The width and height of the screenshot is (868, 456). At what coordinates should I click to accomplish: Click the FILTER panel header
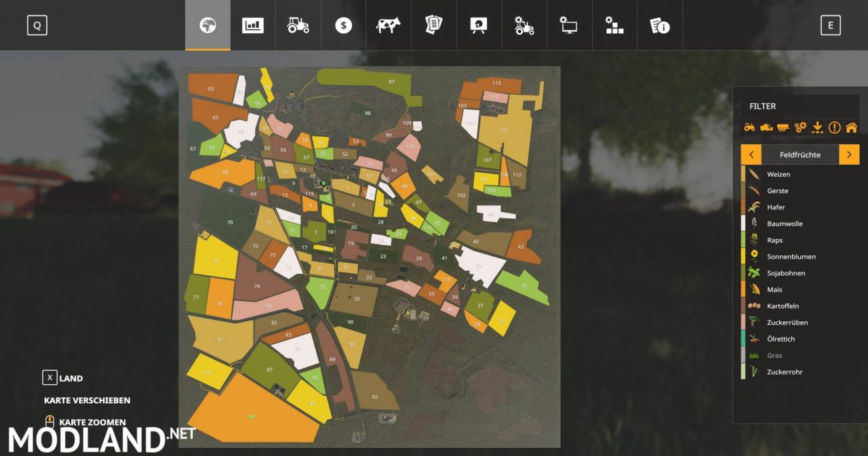click(x=763, y=106)
